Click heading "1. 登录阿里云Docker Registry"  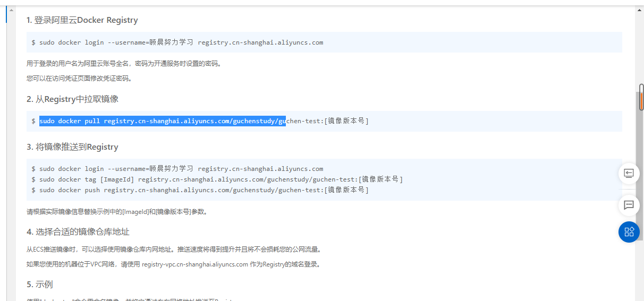click(x=82, y=20)
